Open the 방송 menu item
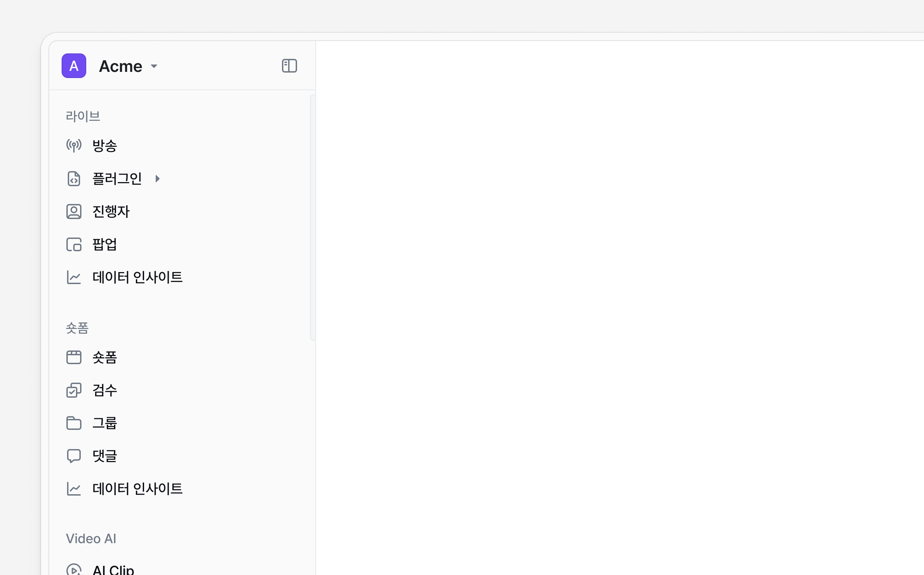The image size is (924, 575). 105,146
